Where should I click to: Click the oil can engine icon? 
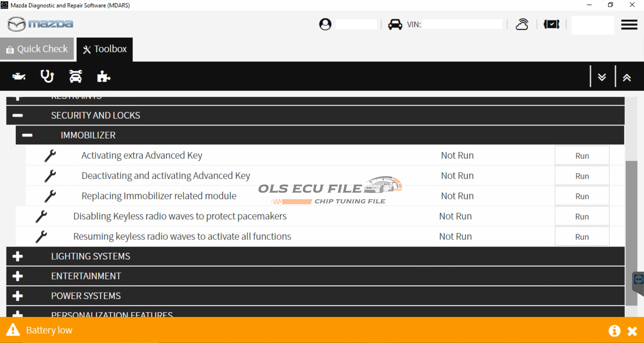point(19,77)
